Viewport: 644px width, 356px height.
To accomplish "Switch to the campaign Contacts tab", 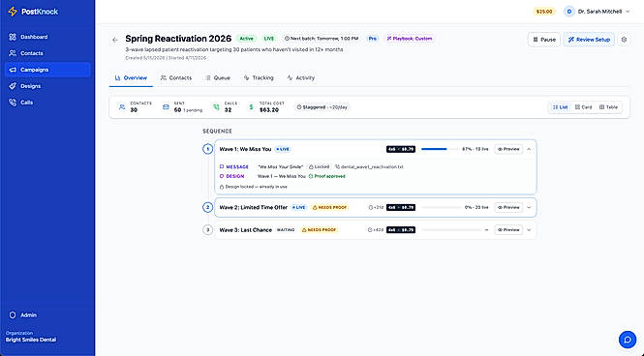I will pyautogui.click(x=176, y=78).
